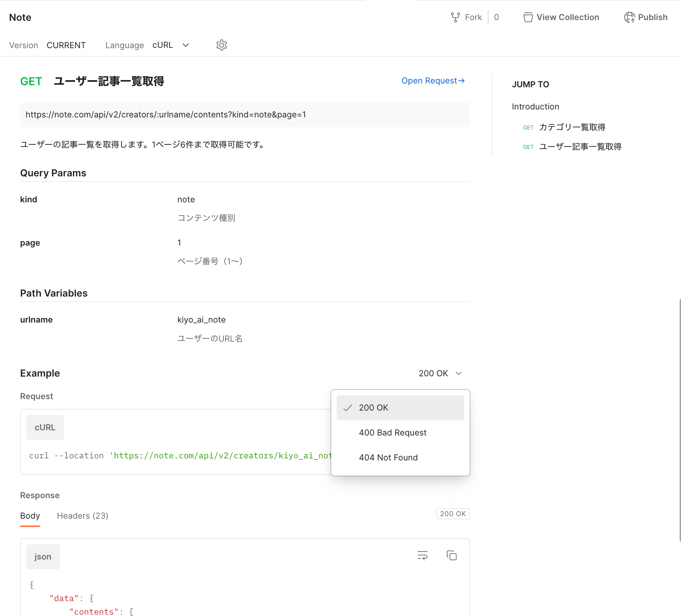Select 200 OK from example menu
The image size is (681, 616).
[x=400, y=408]
